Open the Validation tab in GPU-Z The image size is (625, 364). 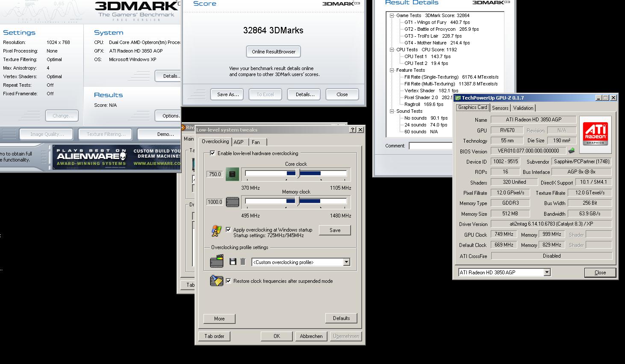(523, 108)
